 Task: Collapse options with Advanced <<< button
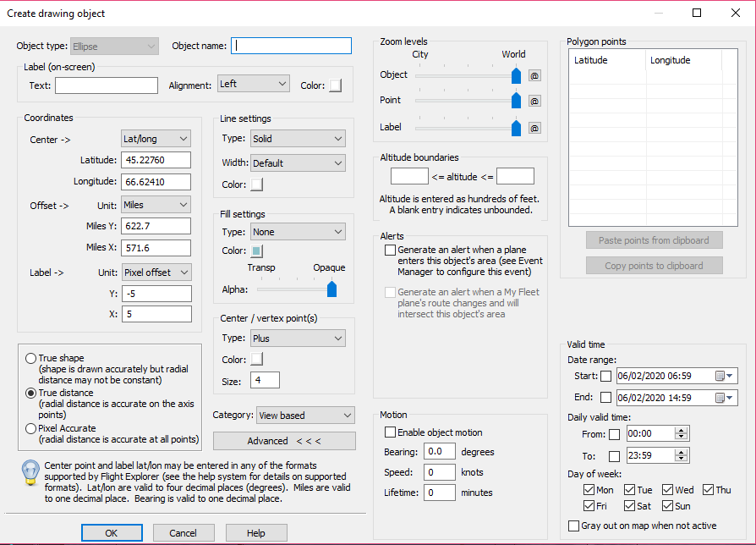click(x=284, y=441)
